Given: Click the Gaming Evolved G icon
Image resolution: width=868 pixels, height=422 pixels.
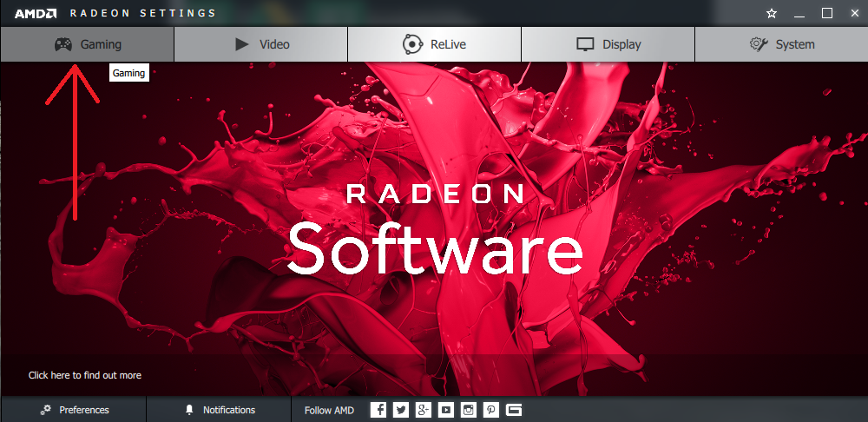Looking at the screenshot, I should (x=514, y=410).
